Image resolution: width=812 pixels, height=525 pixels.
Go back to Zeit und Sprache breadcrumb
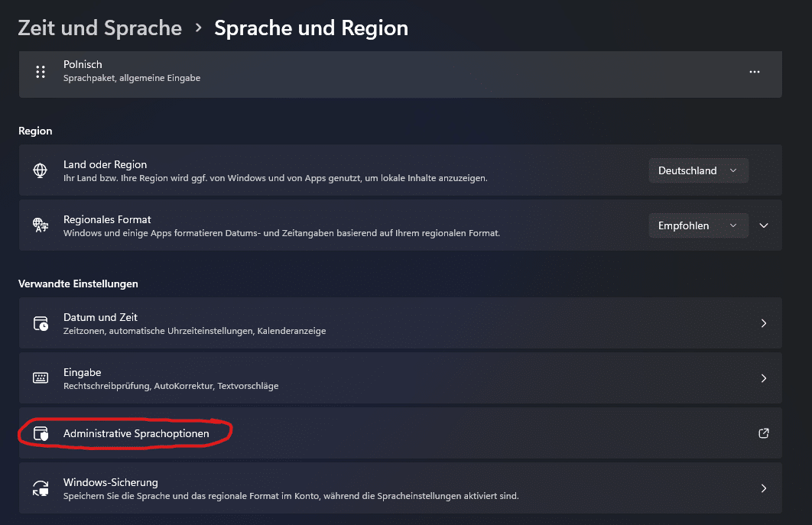100,28
